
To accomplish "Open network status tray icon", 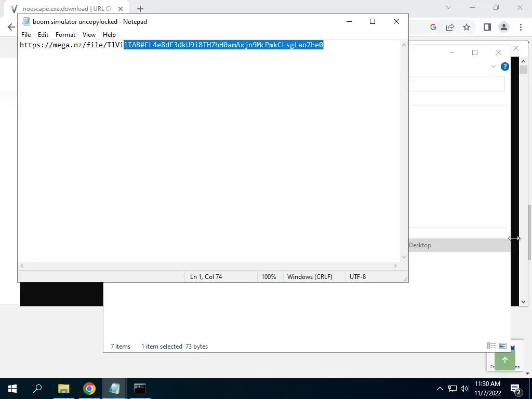I will (453, 389).
